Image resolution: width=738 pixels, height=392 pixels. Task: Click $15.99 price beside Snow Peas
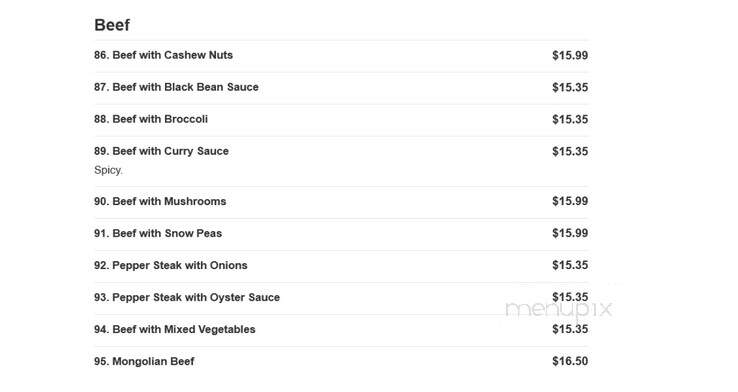[570, 233]
